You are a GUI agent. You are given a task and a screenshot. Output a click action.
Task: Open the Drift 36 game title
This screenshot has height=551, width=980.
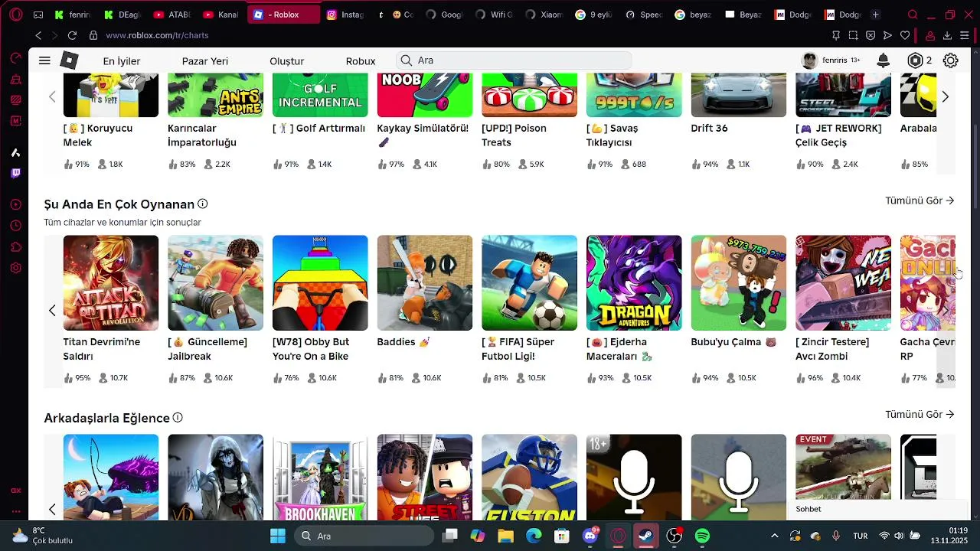[709, 128]
